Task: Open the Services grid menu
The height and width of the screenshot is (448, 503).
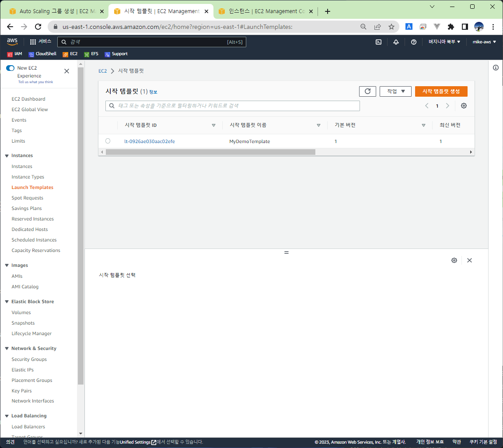Action: point(40,42)
